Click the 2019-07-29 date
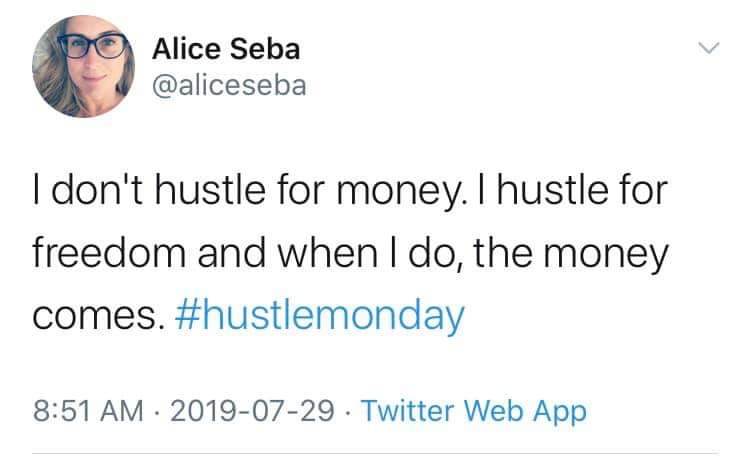 click(252, 411)
